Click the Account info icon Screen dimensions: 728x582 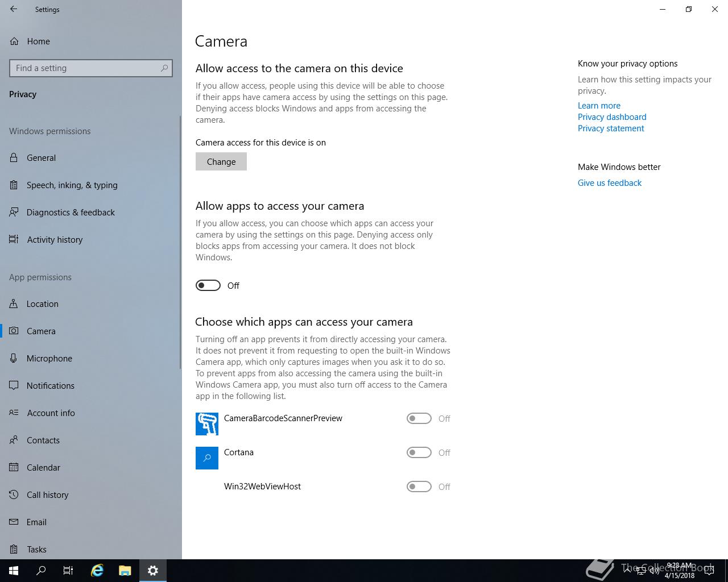pyautogui.click(x=14, y=413)
